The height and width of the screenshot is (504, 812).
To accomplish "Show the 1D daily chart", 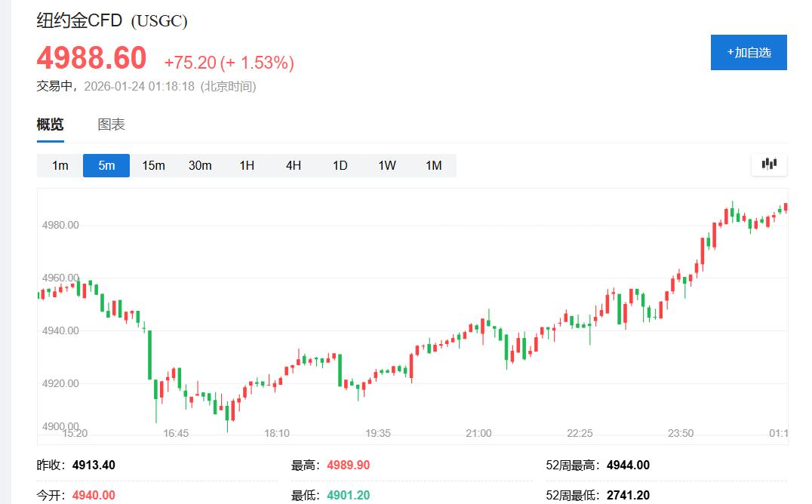I will click(x=340, y=165).
